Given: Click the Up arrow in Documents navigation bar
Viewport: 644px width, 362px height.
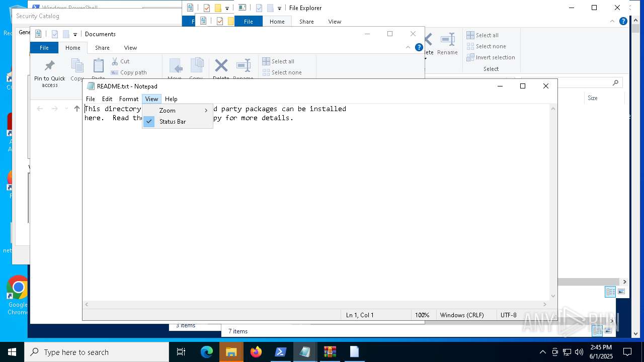Looking at the screenshot, I should [76, 109].
